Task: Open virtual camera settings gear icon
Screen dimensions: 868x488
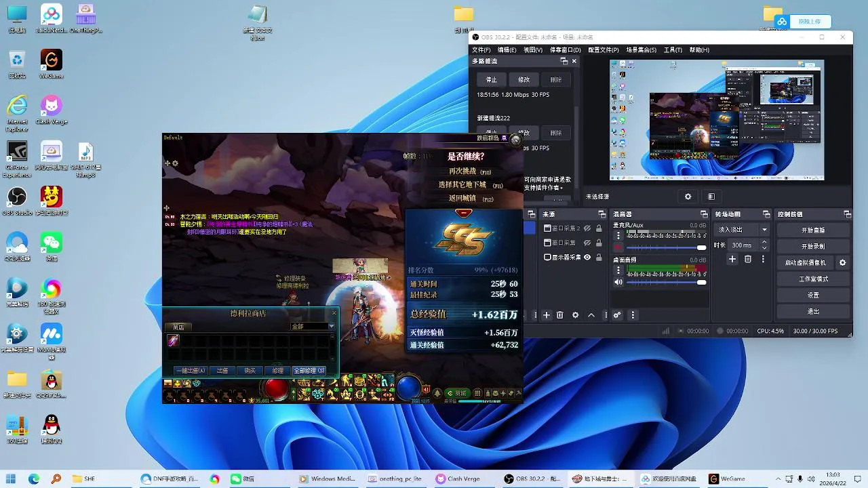Action: pos(843,263)
